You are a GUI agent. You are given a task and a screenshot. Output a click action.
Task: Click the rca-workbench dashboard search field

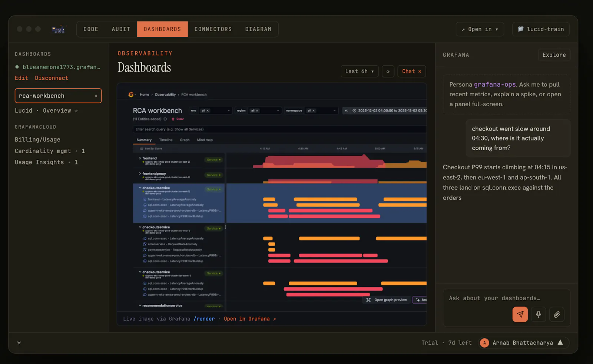coord(58,96)
